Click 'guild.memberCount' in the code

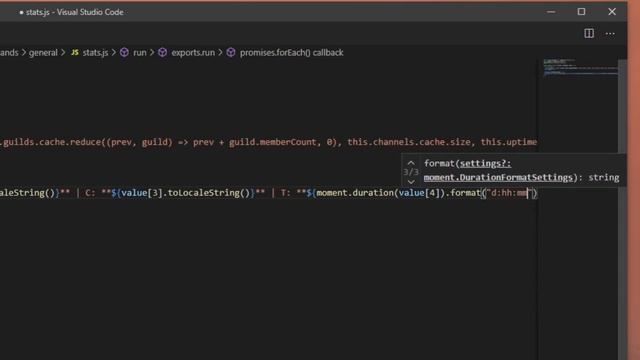coord(272,142)
